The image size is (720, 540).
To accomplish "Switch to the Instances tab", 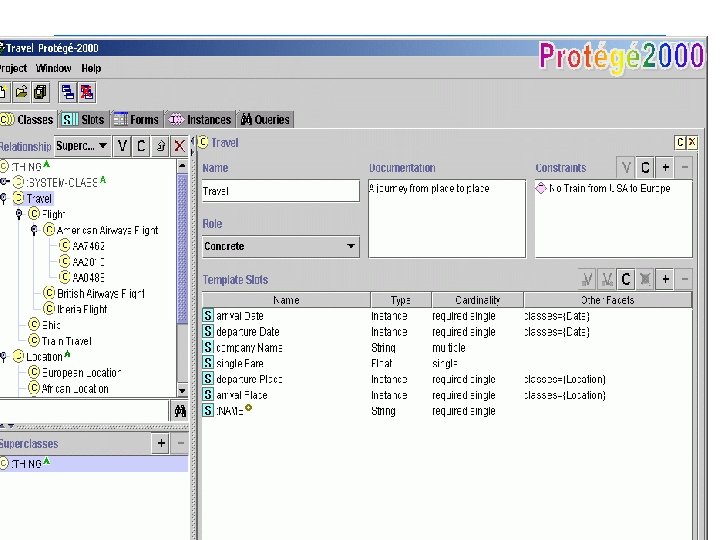I will click(200, 120).
